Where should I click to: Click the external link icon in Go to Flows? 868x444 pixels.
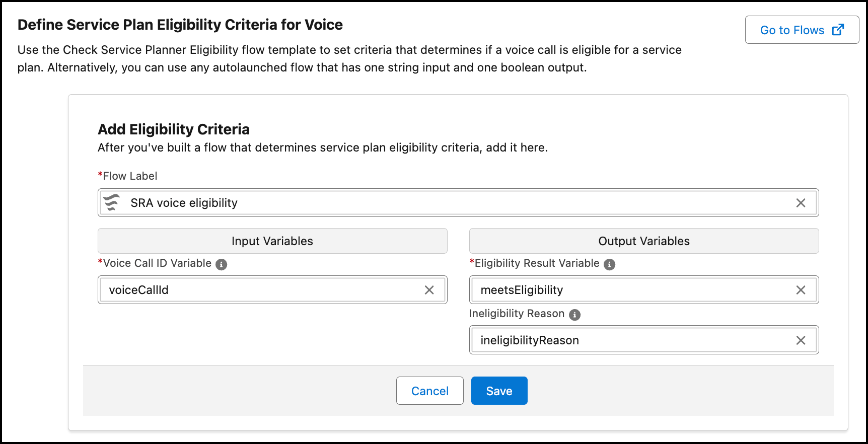(838, 30)
